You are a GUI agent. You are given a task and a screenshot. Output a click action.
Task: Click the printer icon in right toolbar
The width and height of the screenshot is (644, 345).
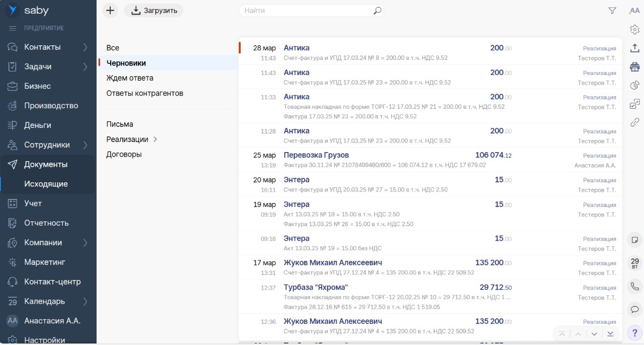pyautogui.click(x=635, y=66)
